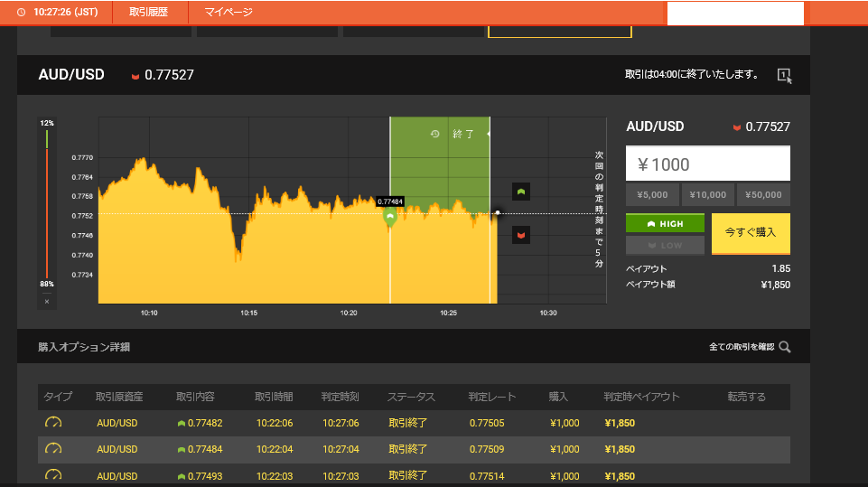
Task: Click the red LOW arrow icon on chart
Action: click(520, 236)
